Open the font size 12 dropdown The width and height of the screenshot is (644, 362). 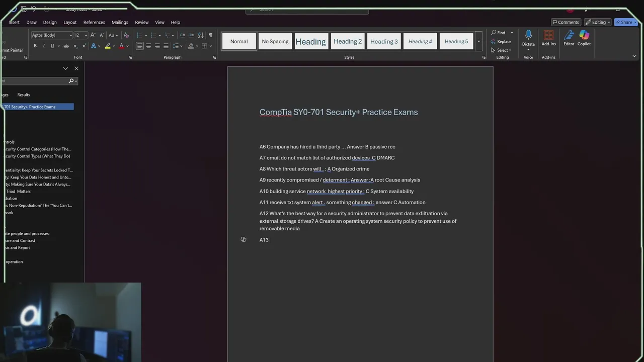pos(86,35)
